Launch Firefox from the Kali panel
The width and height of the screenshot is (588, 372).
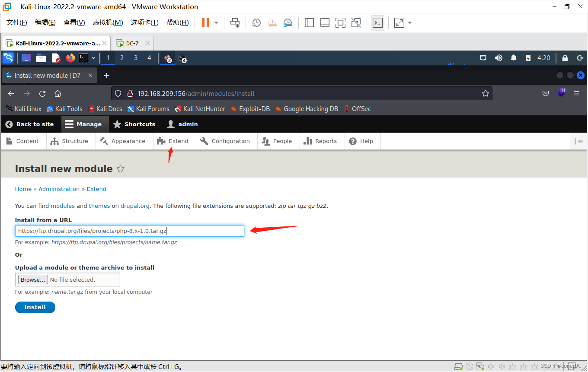70,58
